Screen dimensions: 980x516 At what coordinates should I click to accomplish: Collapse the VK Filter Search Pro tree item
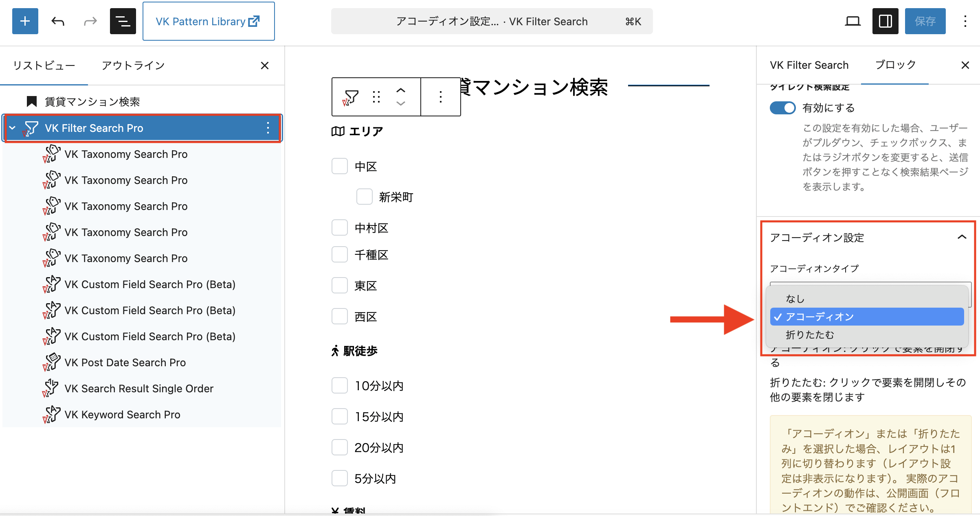click(13, 128)
